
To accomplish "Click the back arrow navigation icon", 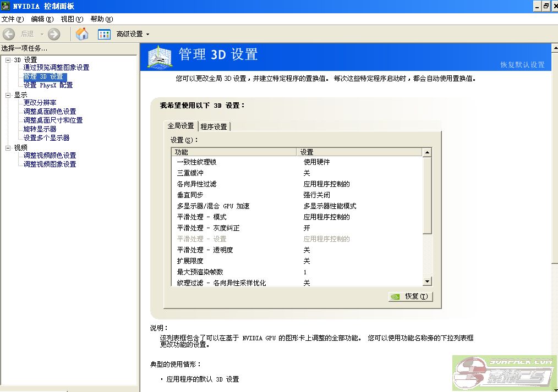I will (9, 34).
